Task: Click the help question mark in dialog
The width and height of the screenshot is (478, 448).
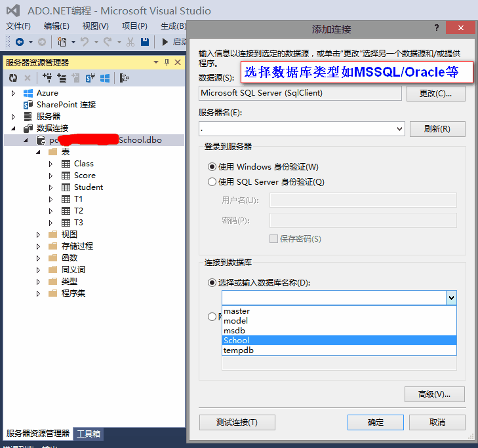Action: click(x=437, y=28)
